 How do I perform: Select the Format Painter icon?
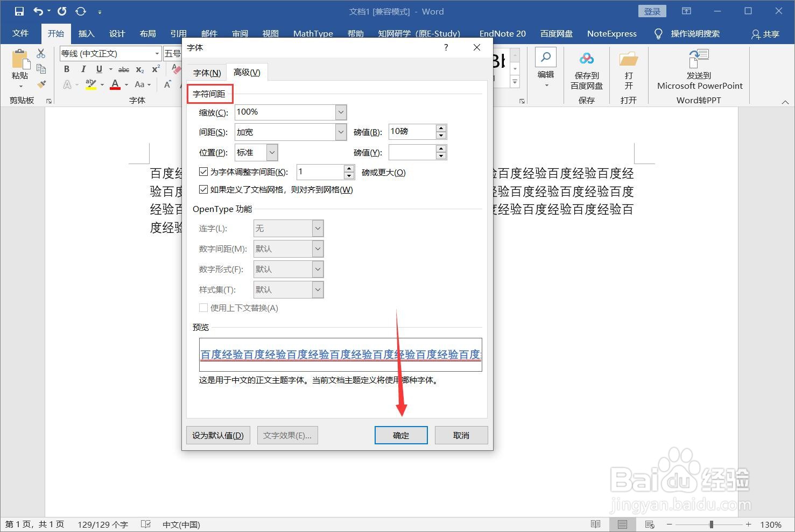42,83
